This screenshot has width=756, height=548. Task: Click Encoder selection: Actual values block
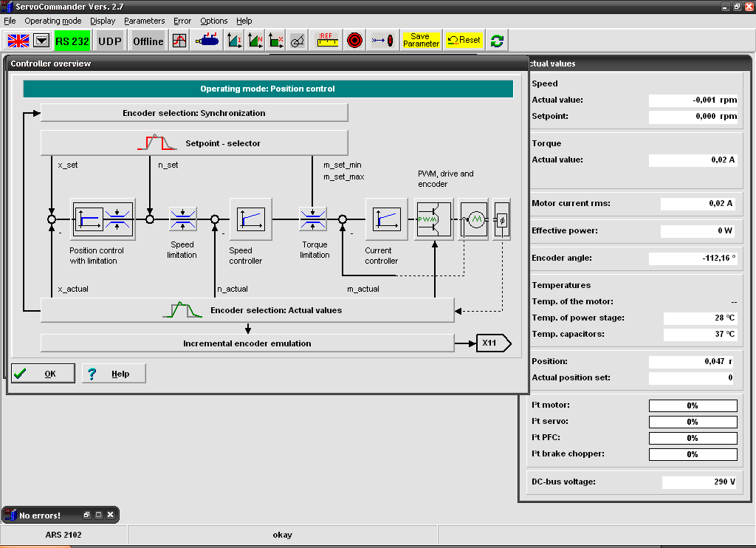248,310
